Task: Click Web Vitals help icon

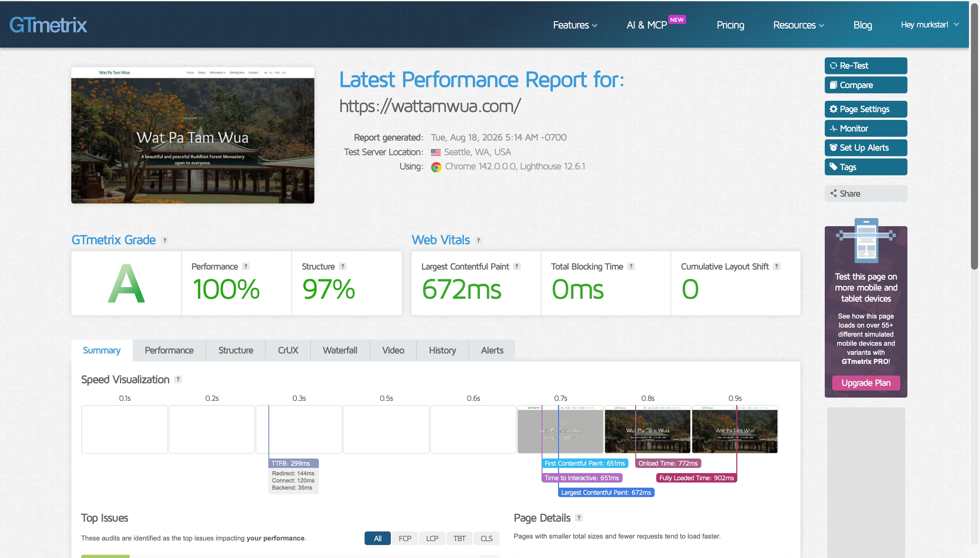Action: 478,240
